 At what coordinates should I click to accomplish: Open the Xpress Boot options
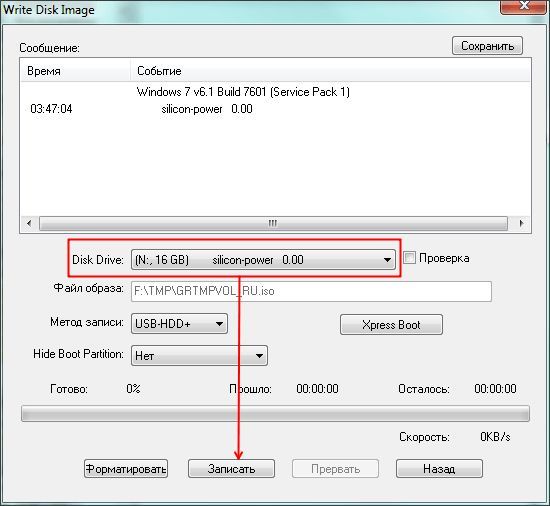391,325
